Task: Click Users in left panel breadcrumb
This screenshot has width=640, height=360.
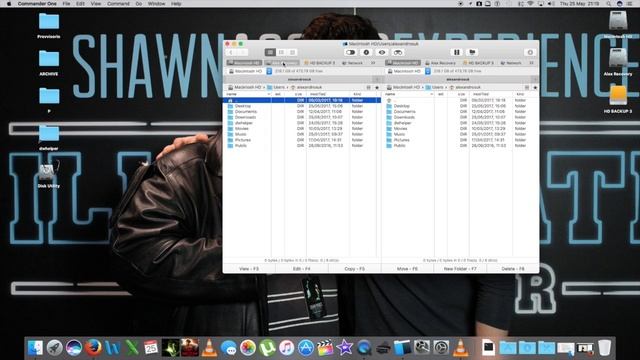Action: pos(276,87)
